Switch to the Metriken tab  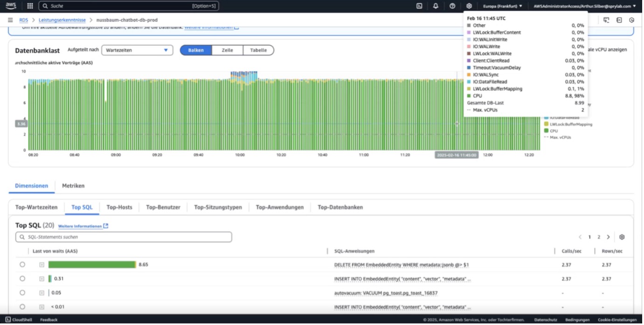point(74,186)
